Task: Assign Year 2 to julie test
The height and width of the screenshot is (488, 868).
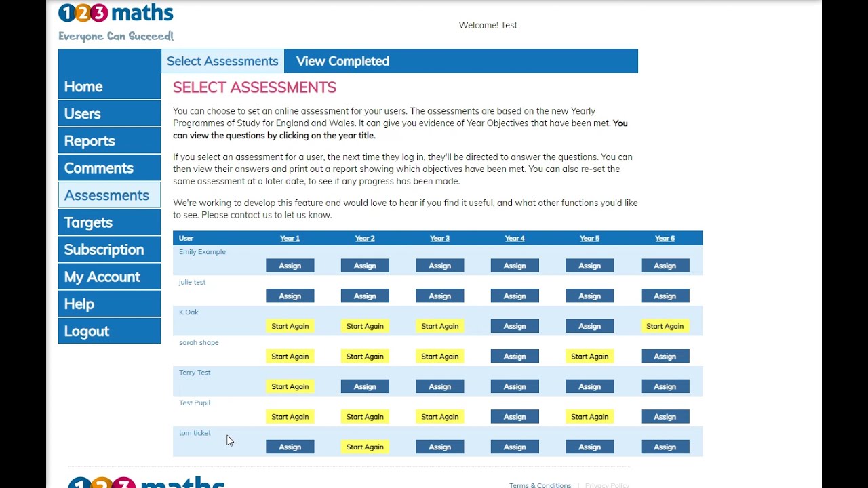Action: click(x=365, y=296)
